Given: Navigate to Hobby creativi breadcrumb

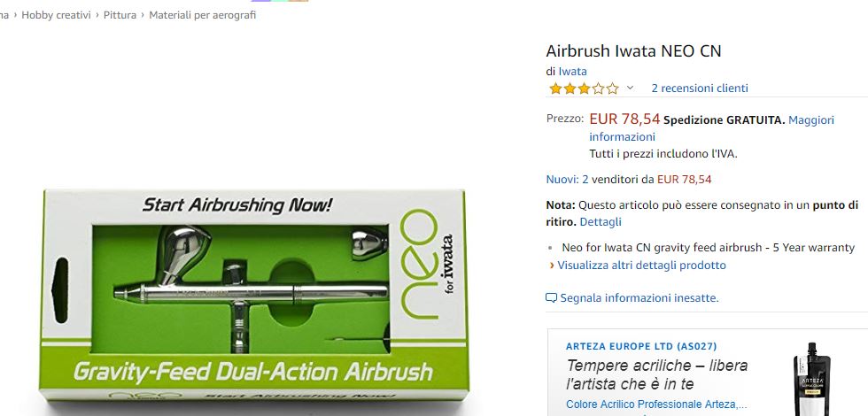Looking at the screenshot, I should (56, 15).
